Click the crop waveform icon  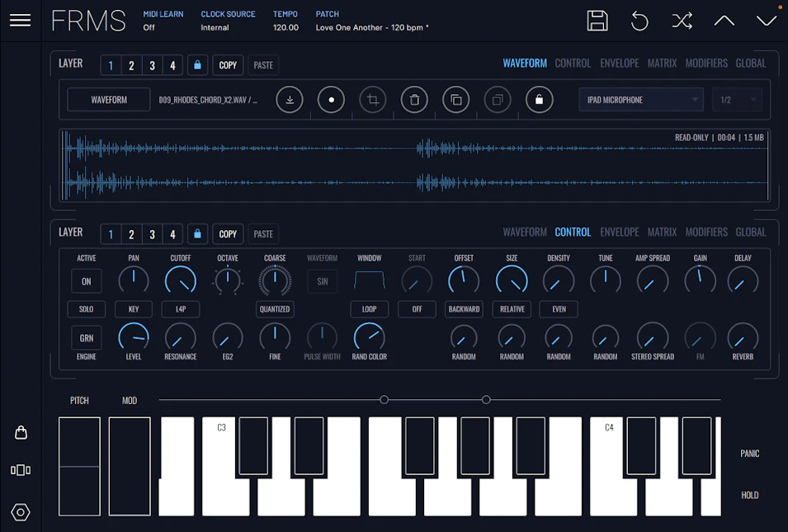coord(373,100)
